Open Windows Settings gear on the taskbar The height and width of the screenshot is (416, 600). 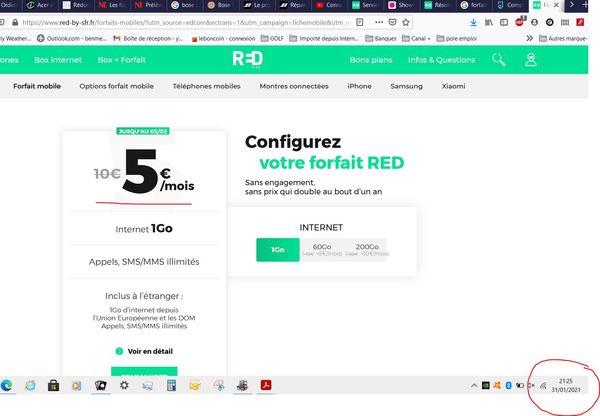click(124, 385)
